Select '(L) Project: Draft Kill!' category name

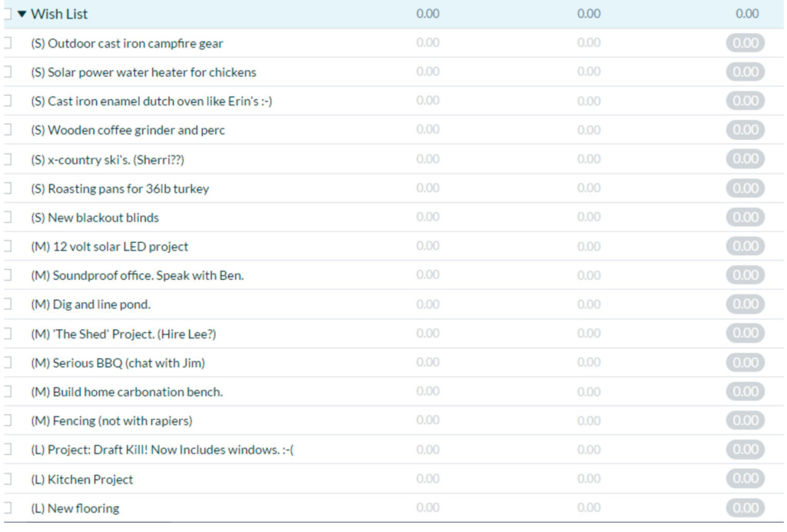[x=163, y=450]
